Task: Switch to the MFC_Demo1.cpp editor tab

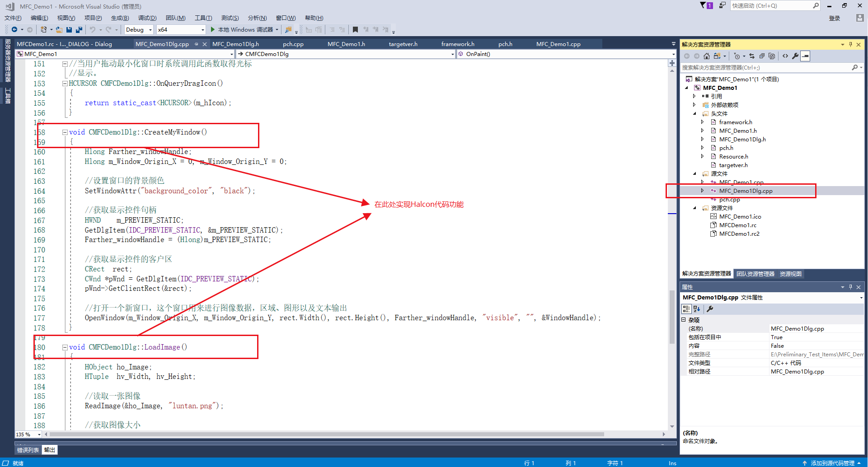Action: pyautogui.click(x=558, y=44)
